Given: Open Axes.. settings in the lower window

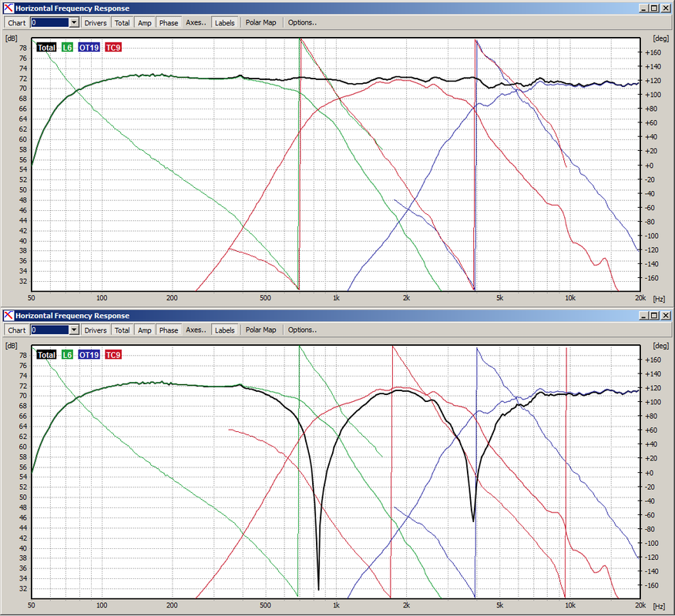Looking at the screenshot, I should (196, 330).
